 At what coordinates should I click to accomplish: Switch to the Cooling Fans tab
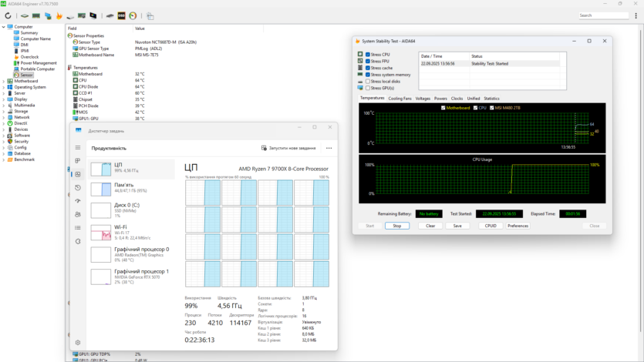coord(400,99)
